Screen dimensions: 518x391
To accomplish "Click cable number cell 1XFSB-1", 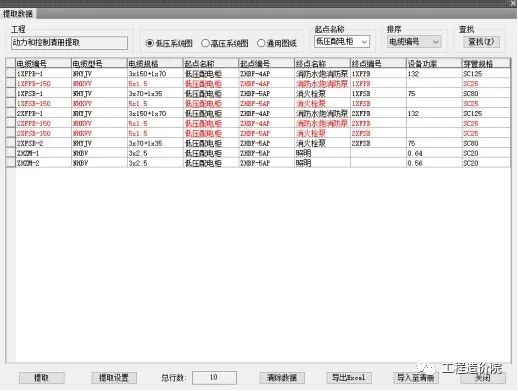I will pyautogui.click(x=43, y=94).
